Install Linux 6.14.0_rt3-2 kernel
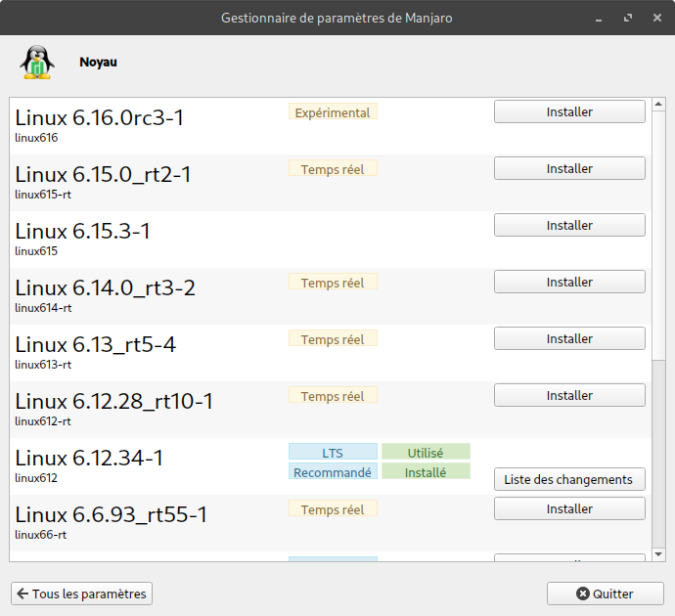 (x=569, y=283)
